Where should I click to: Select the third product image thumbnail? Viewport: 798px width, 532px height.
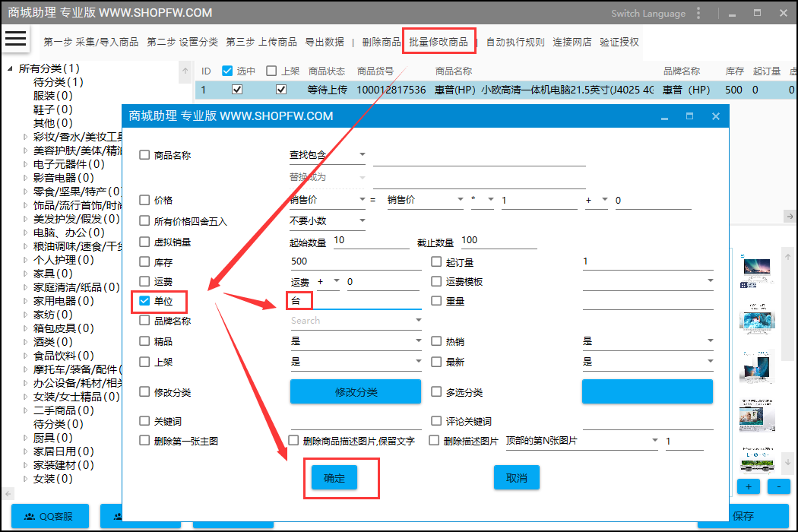pos(757,367)
